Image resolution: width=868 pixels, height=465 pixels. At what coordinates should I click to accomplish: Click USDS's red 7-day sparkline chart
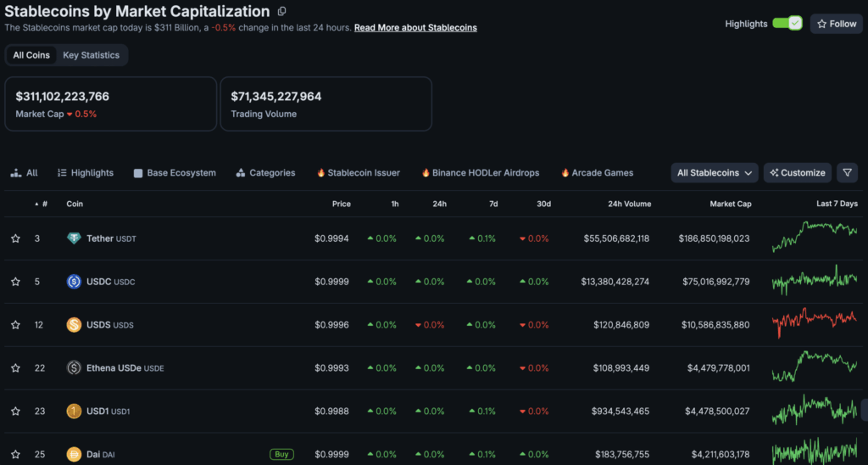pos(815,323)
